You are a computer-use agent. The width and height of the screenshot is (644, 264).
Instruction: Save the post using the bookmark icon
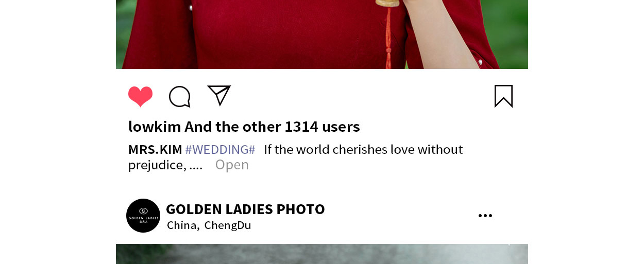pos(503,96)
